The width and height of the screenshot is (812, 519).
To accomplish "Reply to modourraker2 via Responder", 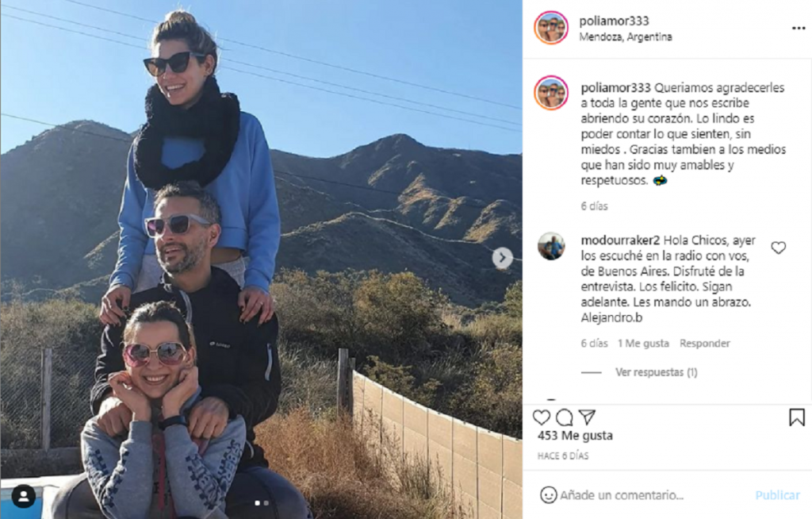I will pyautogui.click(x=705, y=344).
